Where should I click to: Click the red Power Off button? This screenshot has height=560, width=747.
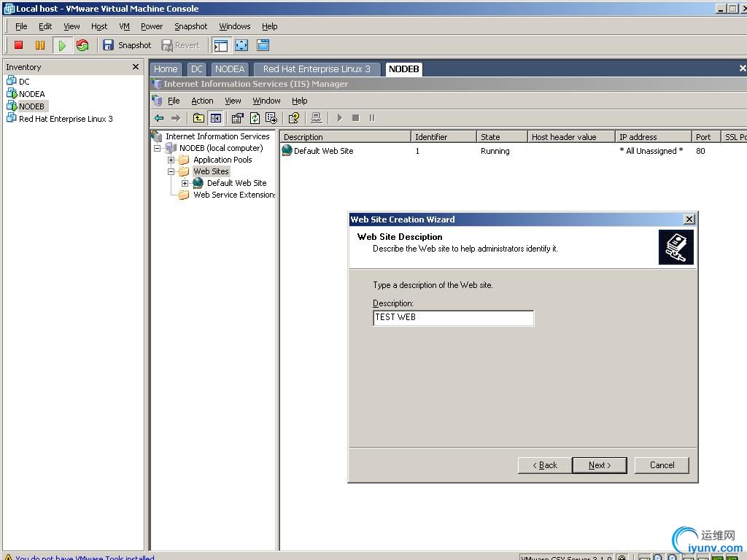coord(18,45)
